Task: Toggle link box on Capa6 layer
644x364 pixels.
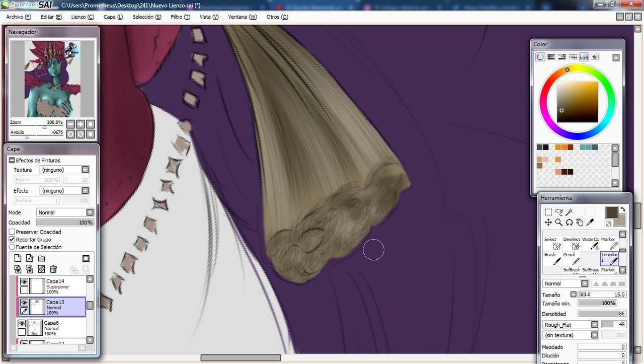Action: point(22,332)
